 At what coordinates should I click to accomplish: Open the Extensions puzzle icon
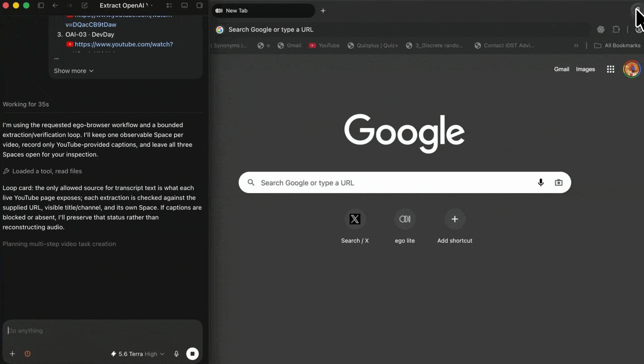616,30
